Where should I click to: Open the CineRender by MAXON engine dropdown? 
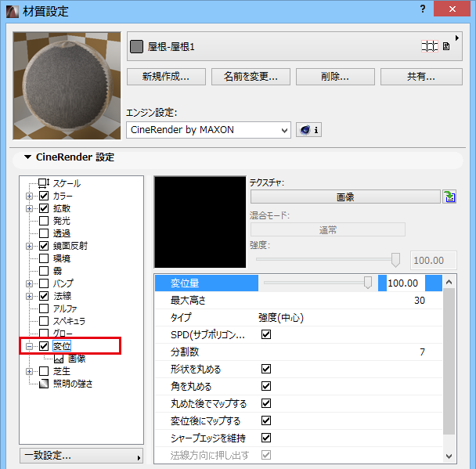208,130
